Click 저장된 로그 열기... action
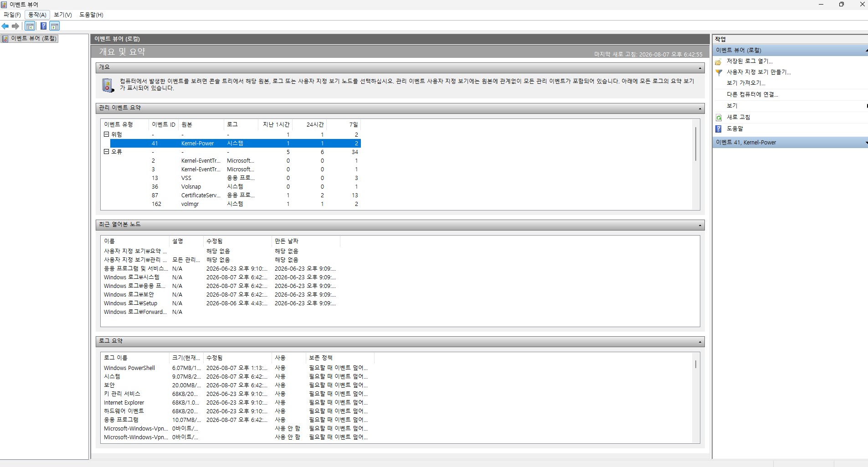 [x=750, y=61]
